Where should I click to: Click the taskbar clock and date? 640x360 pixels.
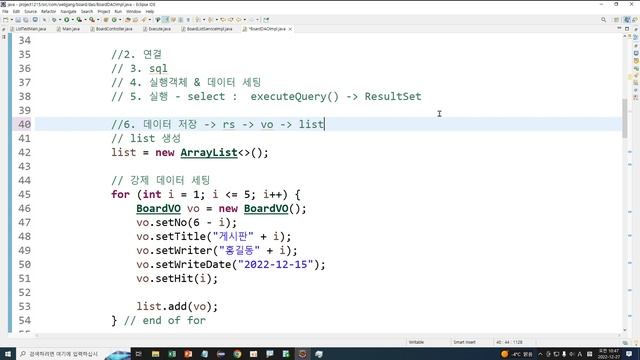coord(608,354)
